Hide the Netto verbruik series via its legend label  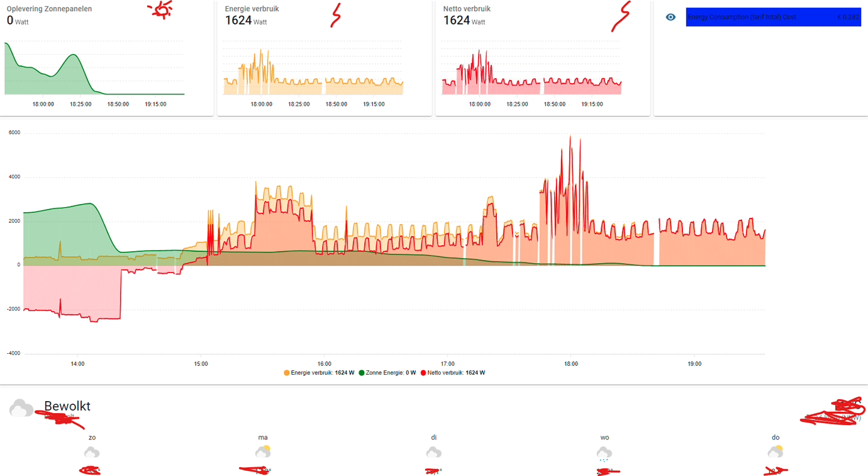tap(453, 372)
